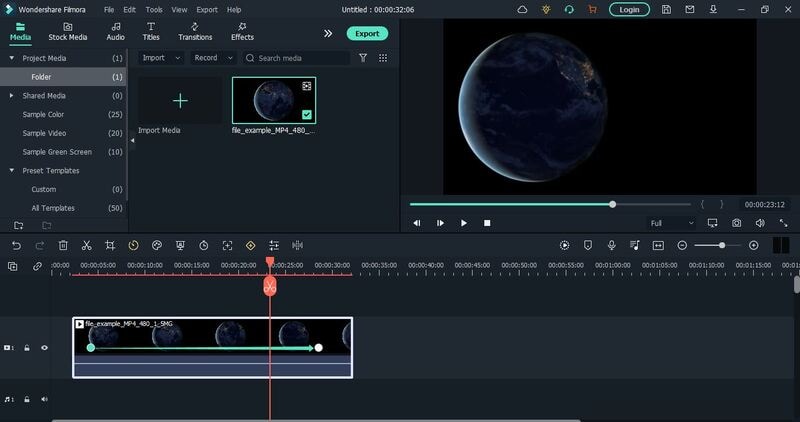800x422 pixels.
Task: Open the Stock Media tab
Action: tap(68, 32)
